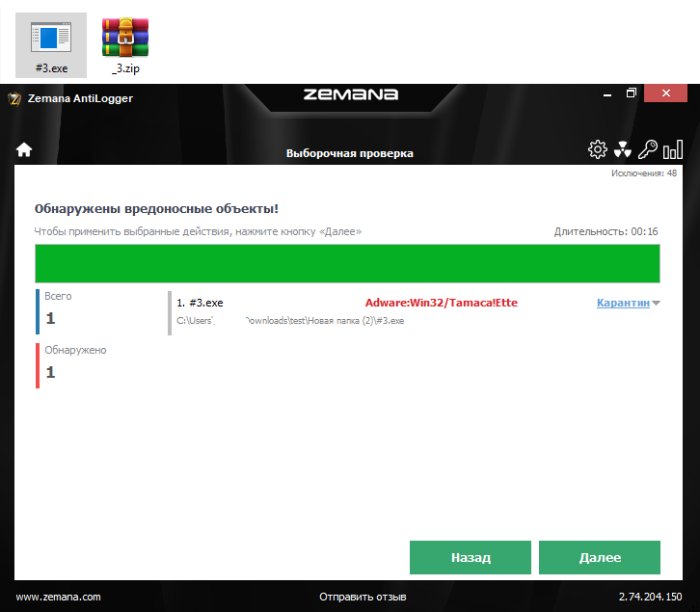Select the #3.exe file icon
The height and width of the screenshot is (612, 700).
[51, 45]
